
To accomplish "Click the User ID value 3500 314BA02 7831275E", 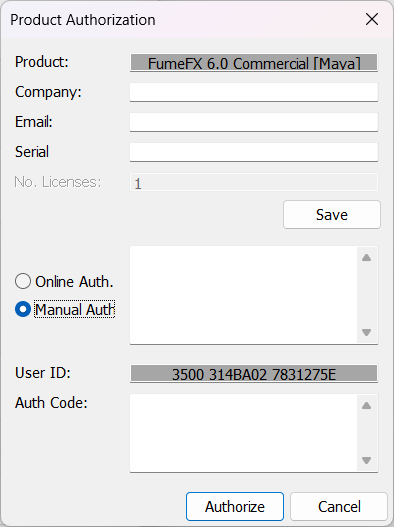I will pos(254,373).
